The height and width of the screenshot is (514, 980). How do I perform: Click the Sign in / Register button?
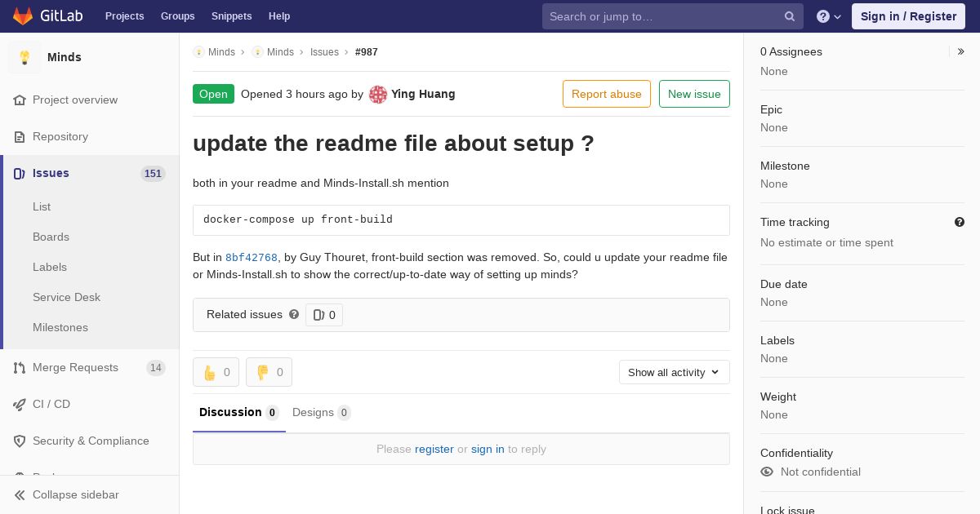908,16
